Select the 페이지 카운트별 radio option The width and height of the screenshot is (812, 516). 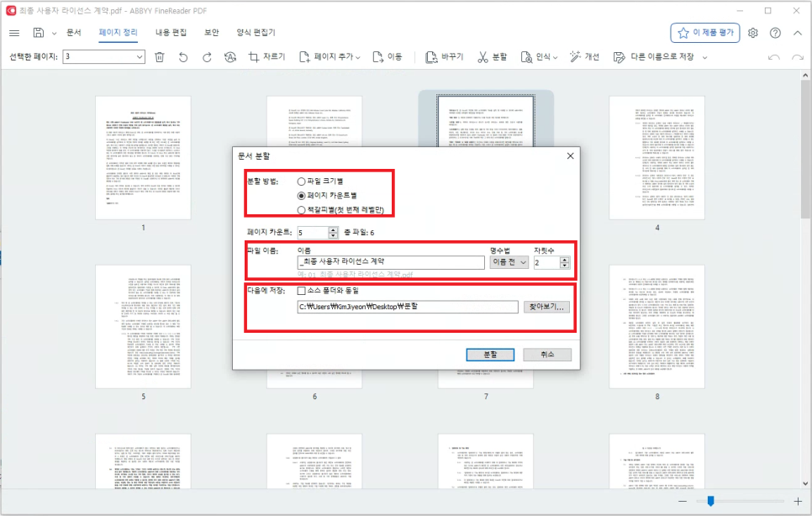click(327, 196)
